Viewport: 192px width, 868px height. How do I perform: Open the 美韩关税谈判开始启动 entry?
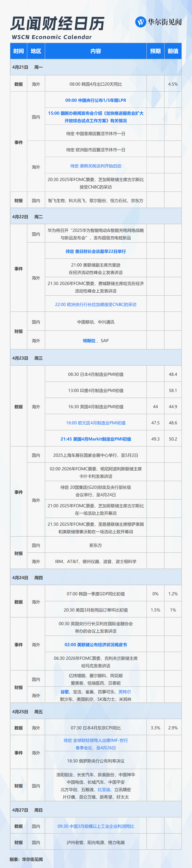pos(96,166)
